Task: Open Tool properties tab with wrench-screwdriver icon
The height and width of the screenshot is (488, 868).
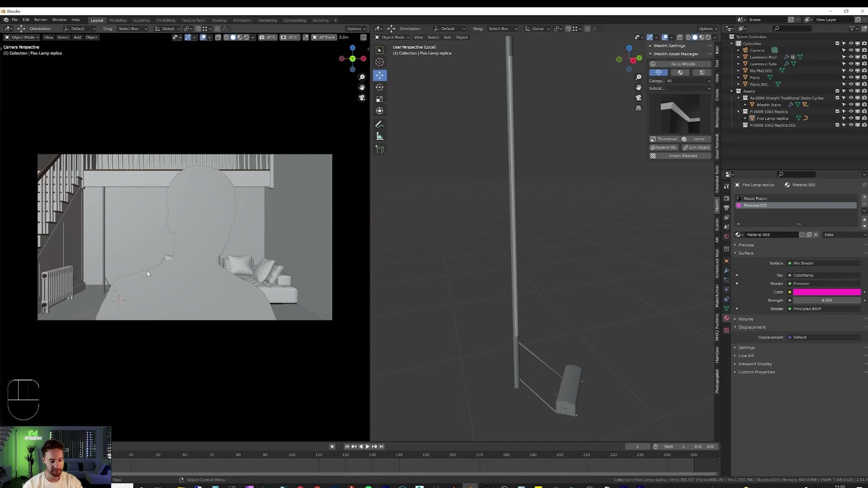Action: click(x=726, y=186)
